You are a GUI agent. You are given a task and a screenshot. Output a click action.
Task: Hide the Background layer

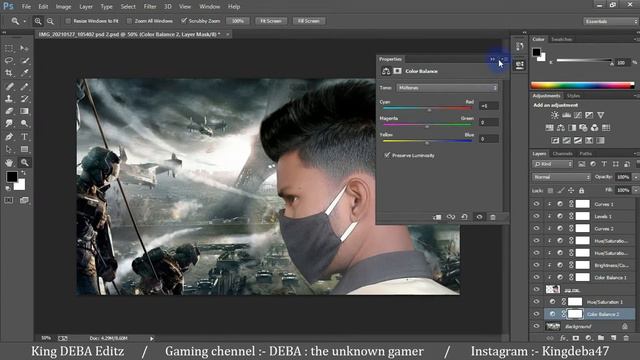(x=536, y=326)
